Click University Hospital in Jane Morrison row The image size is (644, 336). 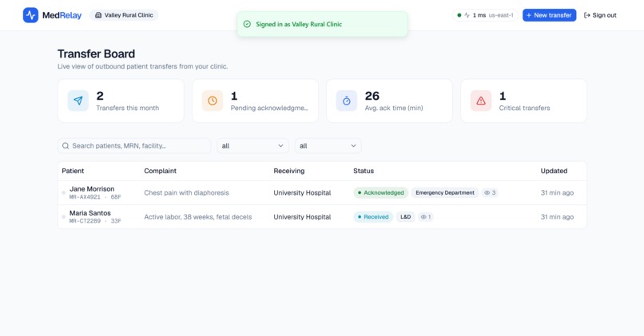click(302, 192)
